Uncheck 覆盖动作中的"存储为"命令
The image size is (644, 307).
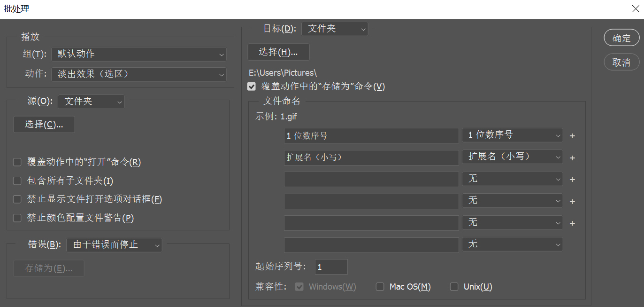point(252,87)
